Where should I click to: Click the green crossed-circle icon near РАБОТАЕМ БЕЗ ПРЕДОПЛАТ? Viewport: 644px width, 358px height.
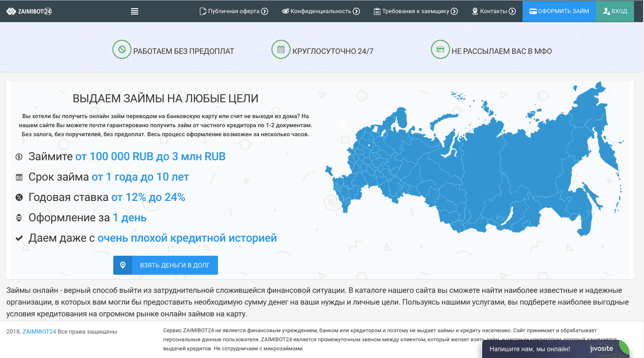121,50
